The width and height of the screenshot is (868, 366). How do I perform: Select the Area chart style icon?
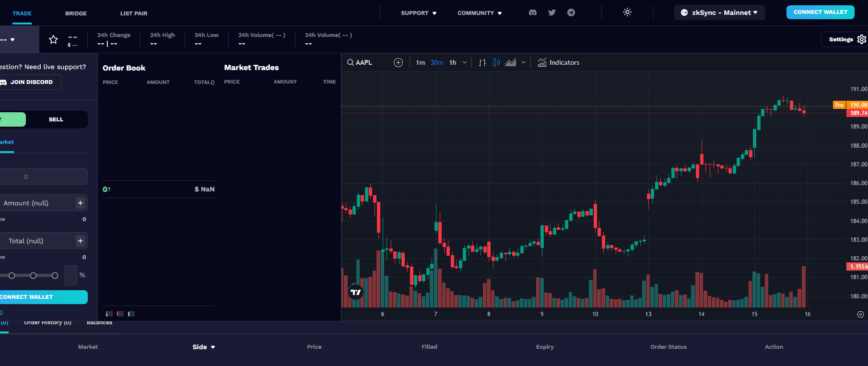tap(511, 62)
